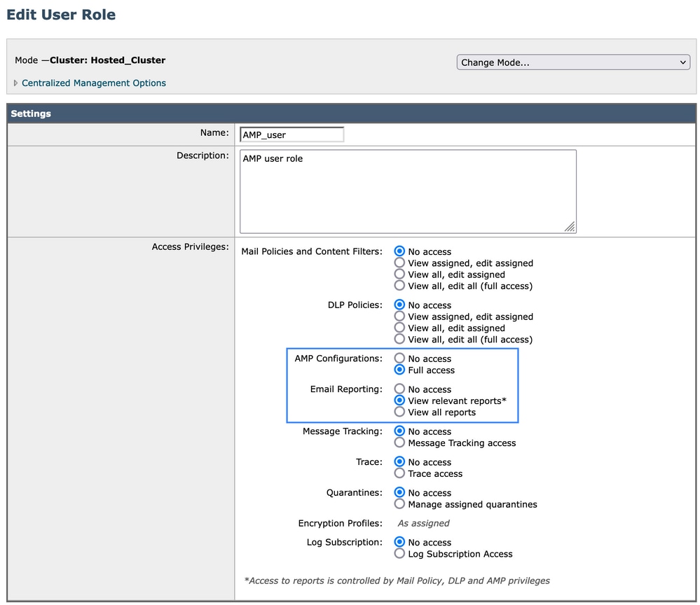Choose Manage assigned quarantines

[x=399, y=504]
